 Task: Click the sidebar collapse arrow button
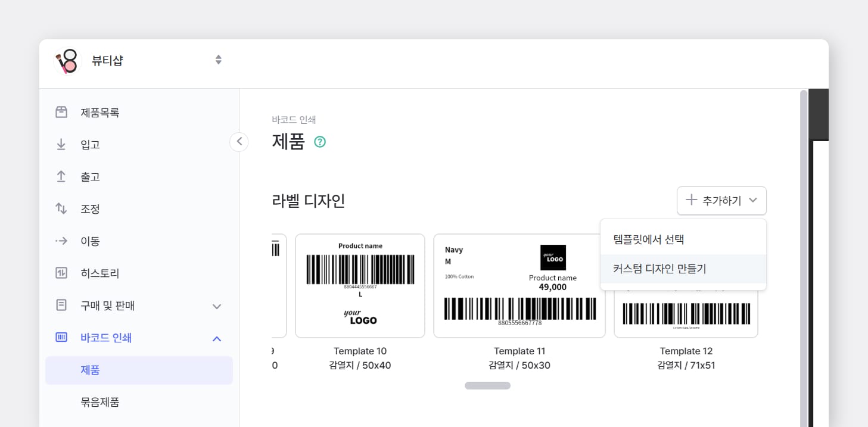239,142
